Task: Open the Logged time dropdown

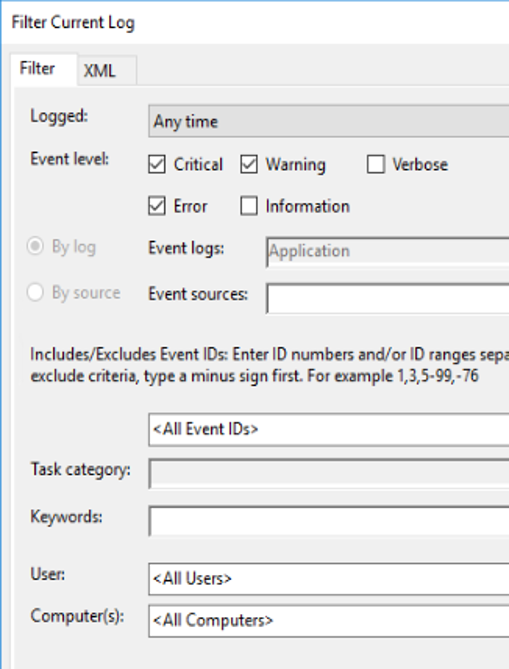Action: pyautogui.click(x=329, y=122)
